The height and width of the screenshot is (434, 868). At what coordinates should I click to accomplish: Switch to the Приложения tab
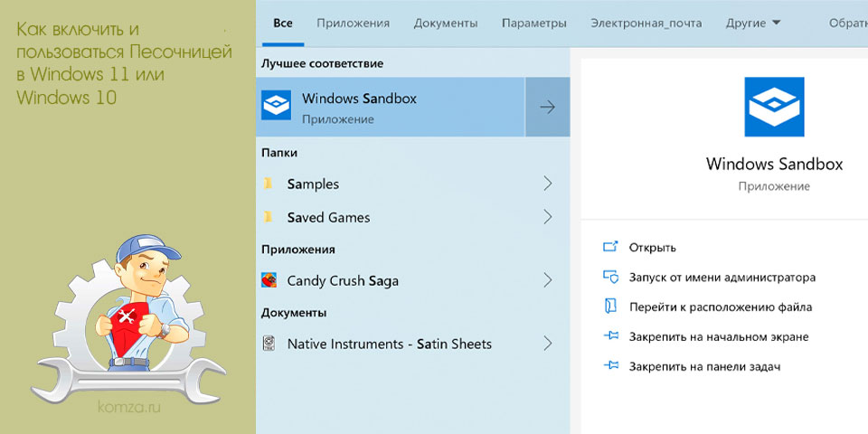pyautogui.click(x=353, y=24)
